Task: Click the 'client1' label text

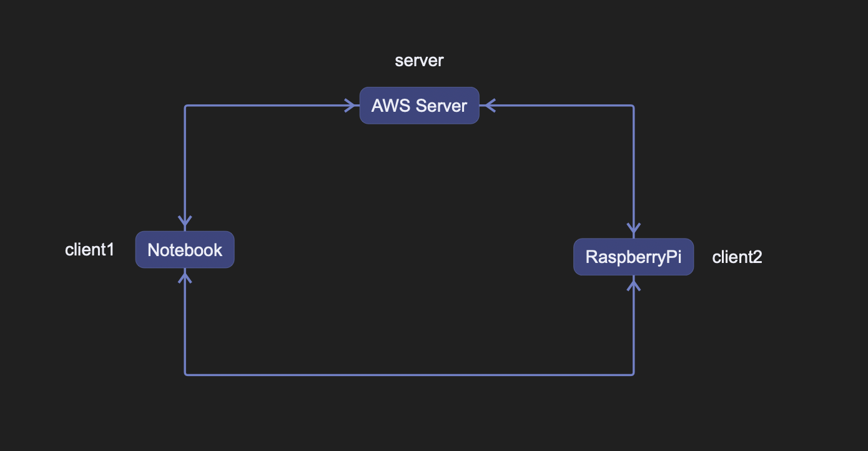Action: pyautogui.click(x=90, y=250)
